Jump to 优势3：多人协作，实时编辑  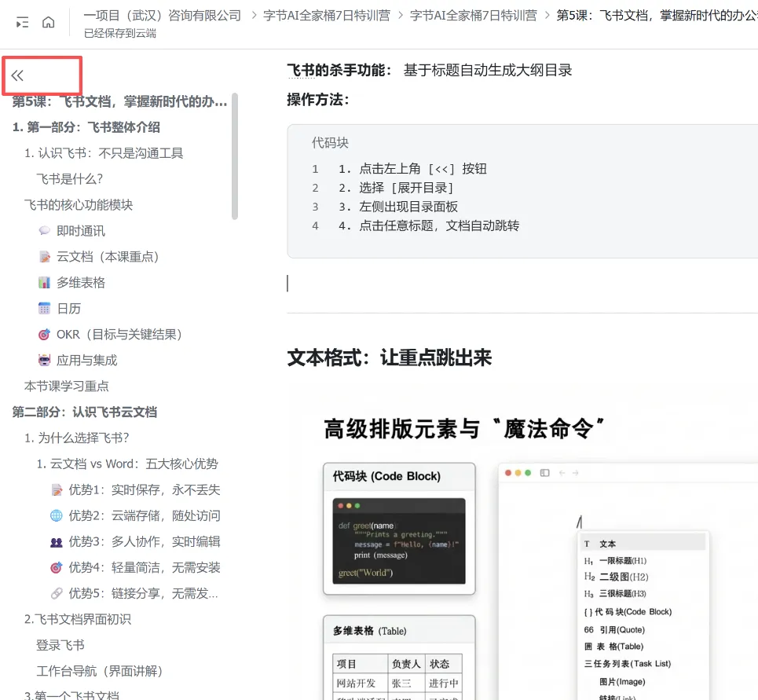pos(145,541)
